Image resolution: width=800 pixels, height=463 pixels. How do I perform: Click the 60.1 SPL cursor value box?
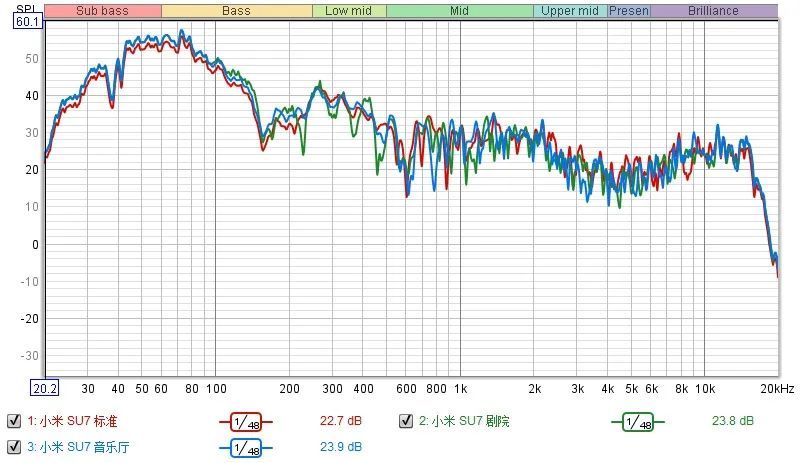pos(27,21)
